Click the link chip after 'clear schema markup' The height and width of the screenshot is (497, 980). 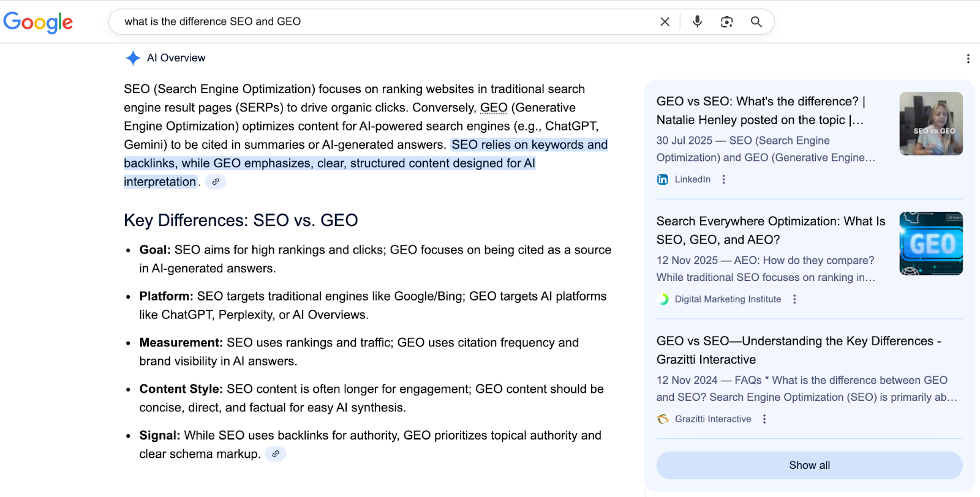(x=276, y=454)
